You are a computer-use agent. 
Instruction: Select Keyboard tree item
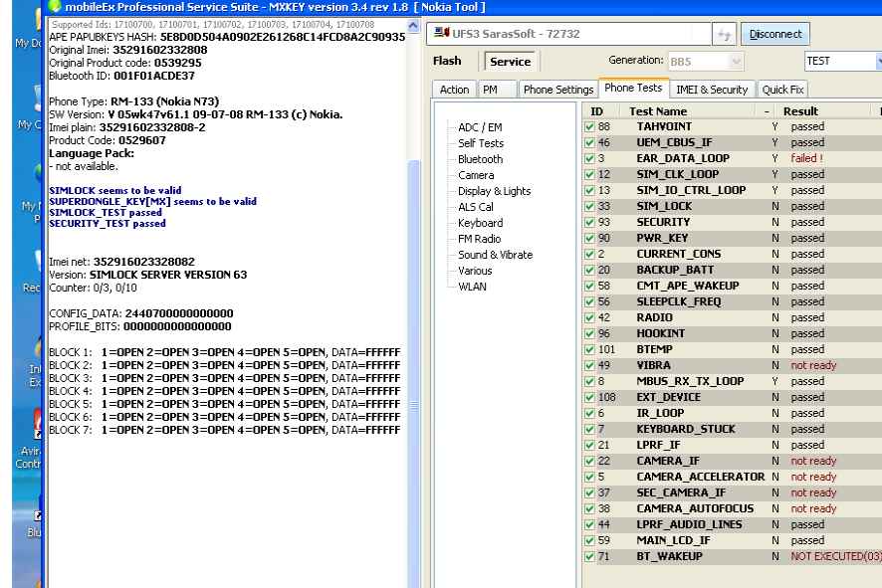coord(481,223)
